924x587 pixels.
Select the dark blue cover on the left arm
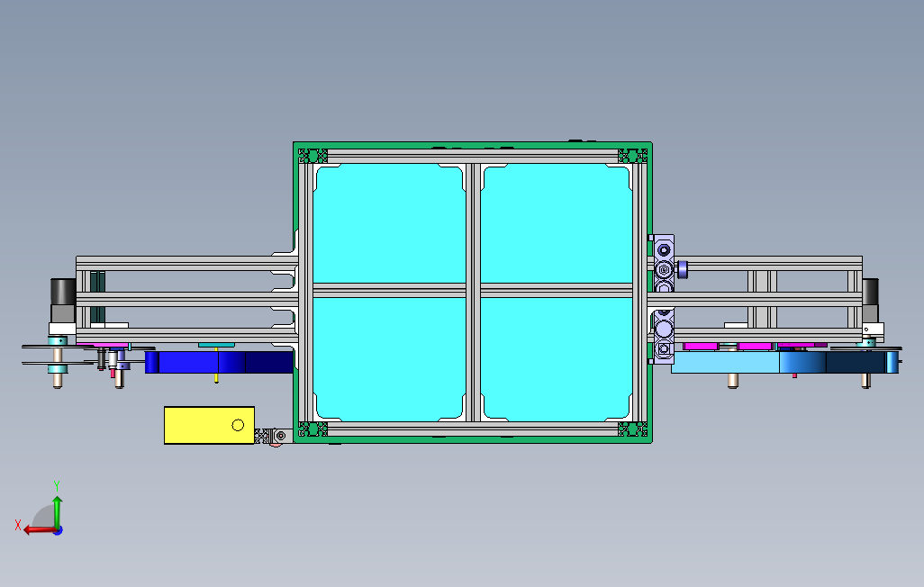pos(219,362)
